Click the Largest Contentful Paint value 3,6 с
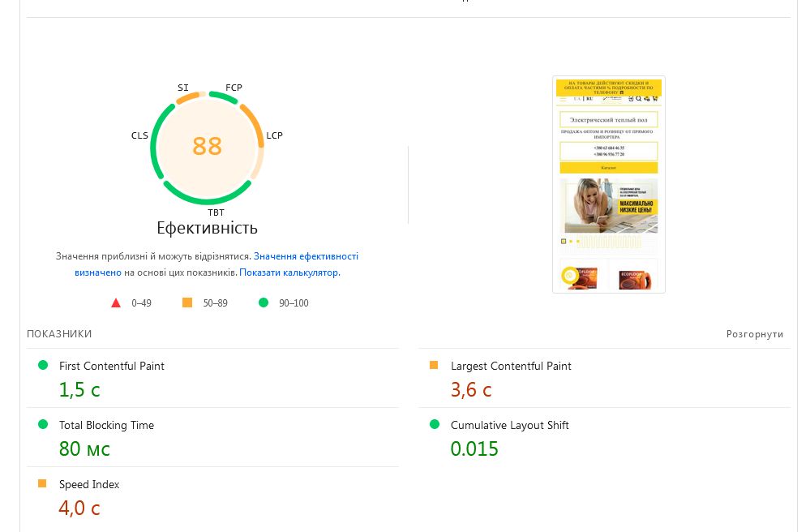Image resolution: width=810 pixels, height=532 pixels. pos(471,390)
